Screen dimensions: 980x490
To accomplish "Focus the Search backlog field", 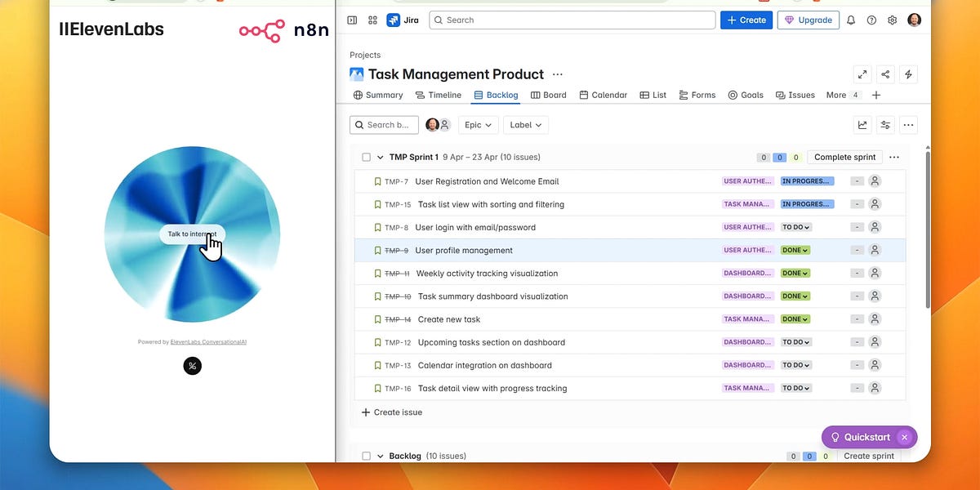I will [384, 125].
